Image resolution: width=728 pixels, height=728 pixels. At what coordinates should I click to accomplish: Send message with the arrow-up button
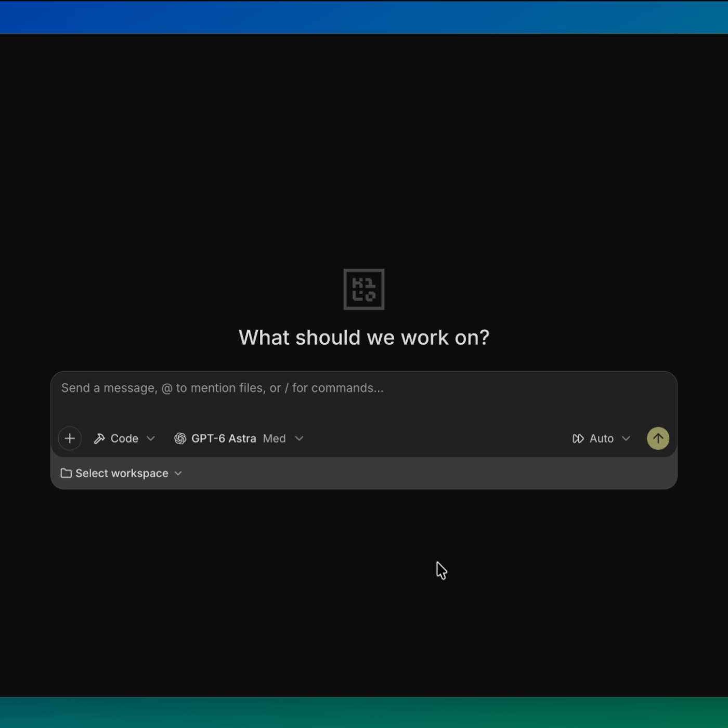pos(658,438)
